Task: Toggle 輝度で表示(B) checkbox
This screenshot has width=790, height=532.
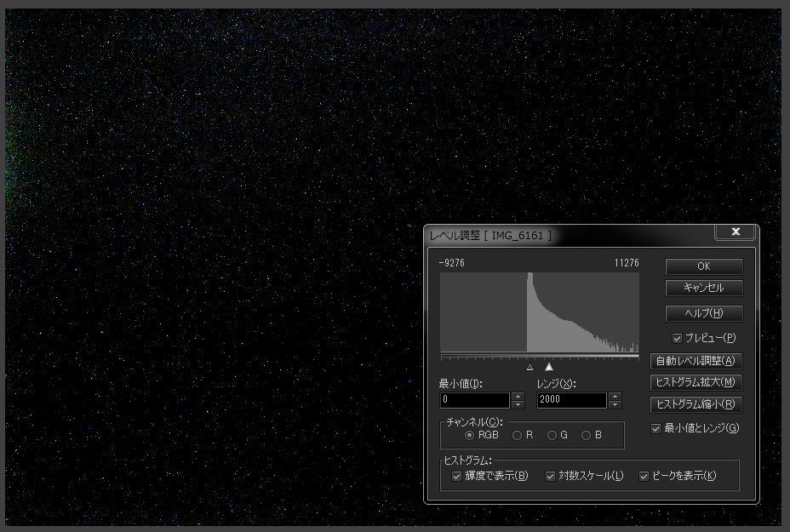Action: [x=457, y=476]
